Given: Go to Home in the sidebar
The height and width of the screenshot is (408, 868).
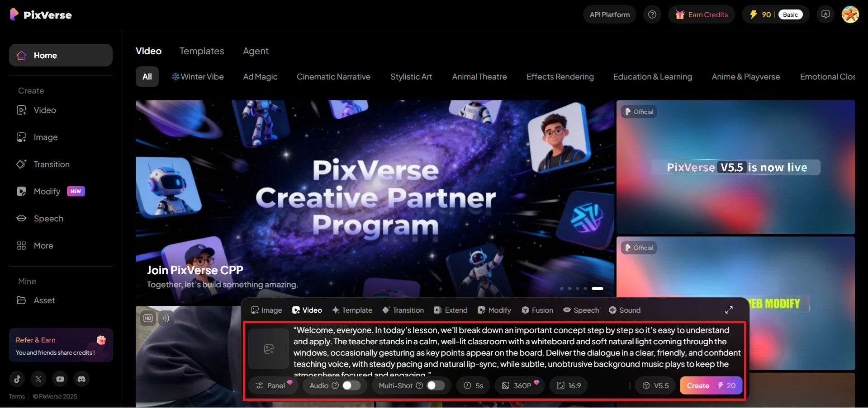Looking at the screenshot, I should coord(61,55).
